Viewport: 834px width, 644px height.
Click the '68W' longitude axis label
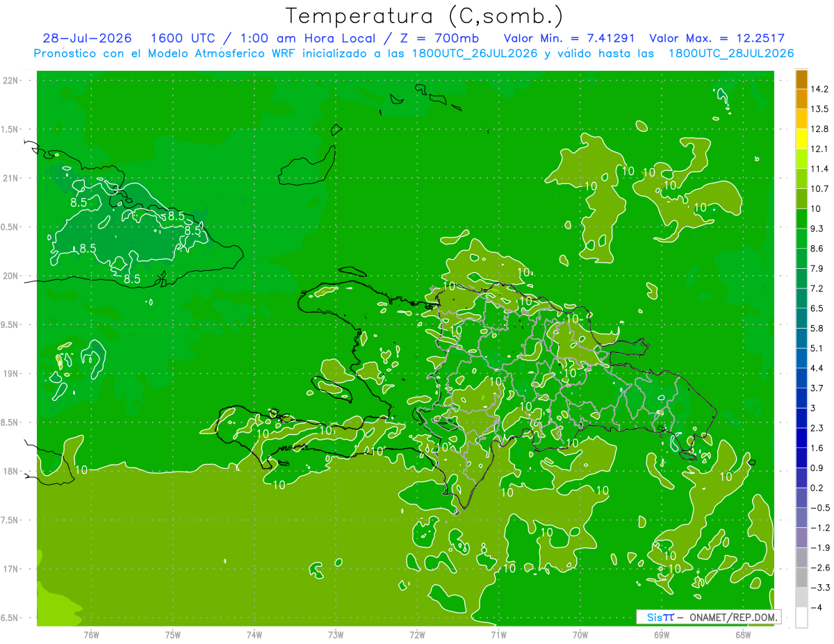click(x=743, y=635)
